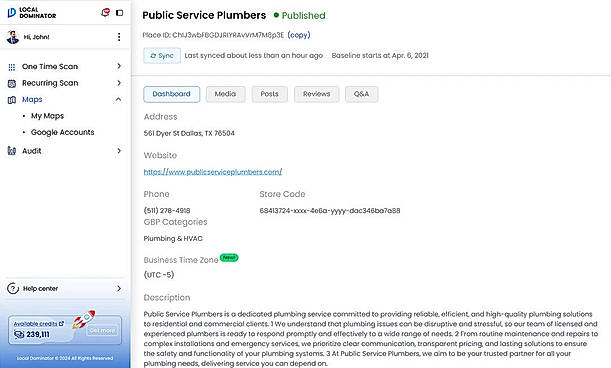Switch to the Media tab
The height and width of the screenshot is (368, 611).
coord(225,94)
